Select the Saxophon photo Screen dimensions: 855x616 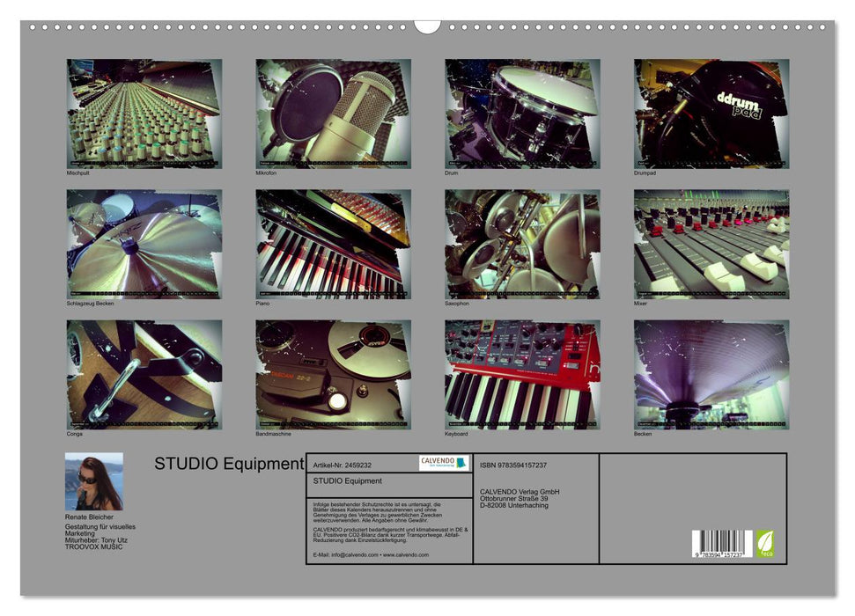click(x=522, y=244)
